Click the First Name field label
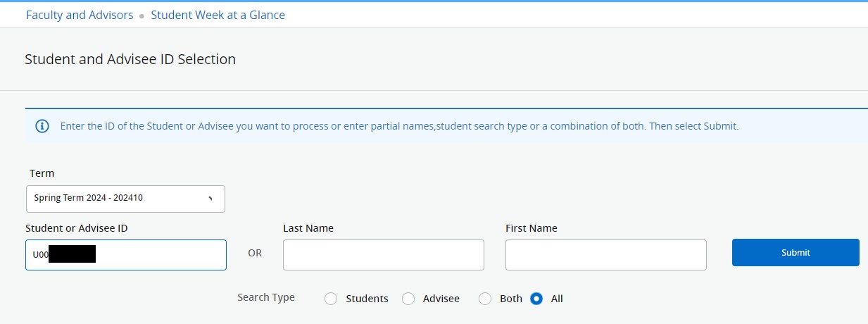 click(x=531, y=228)
